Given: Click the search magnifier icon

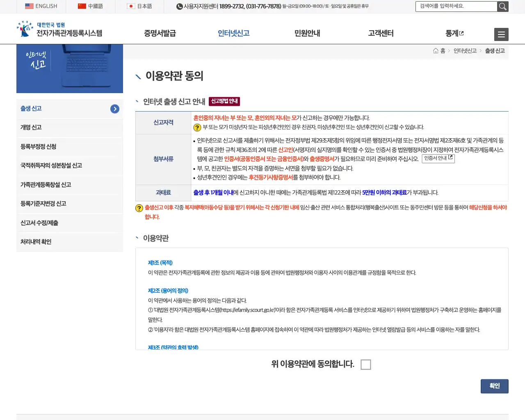Looking at the screenshot, I should 503,7.
